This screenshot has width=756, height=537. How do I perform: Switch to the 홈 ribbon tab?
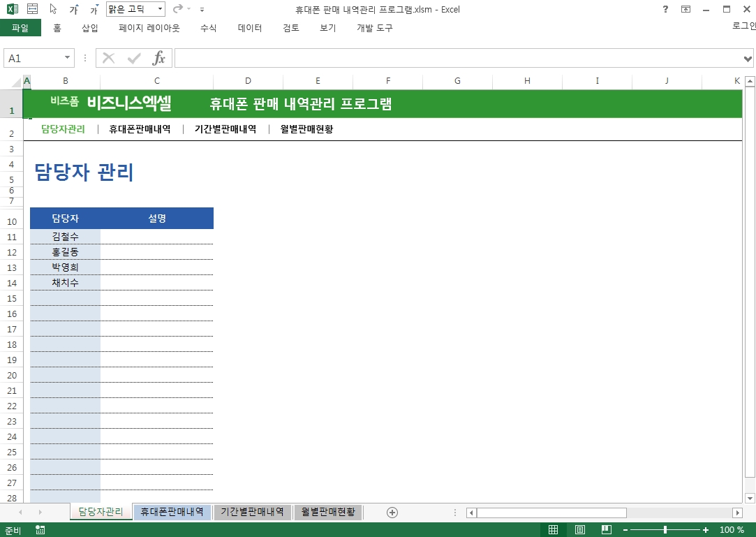tap(57, 28)
